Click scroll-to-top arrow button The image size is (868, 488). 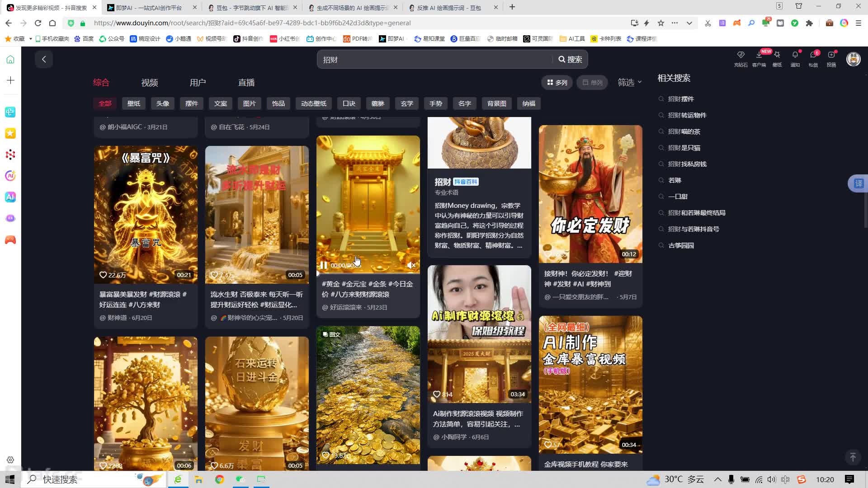point(853,457)
